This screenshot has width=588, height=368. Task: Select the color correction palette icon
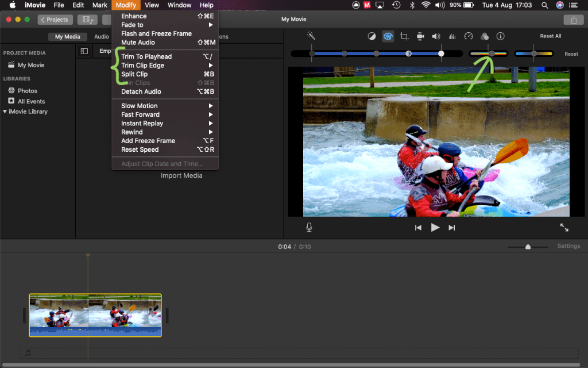[388, 36]
